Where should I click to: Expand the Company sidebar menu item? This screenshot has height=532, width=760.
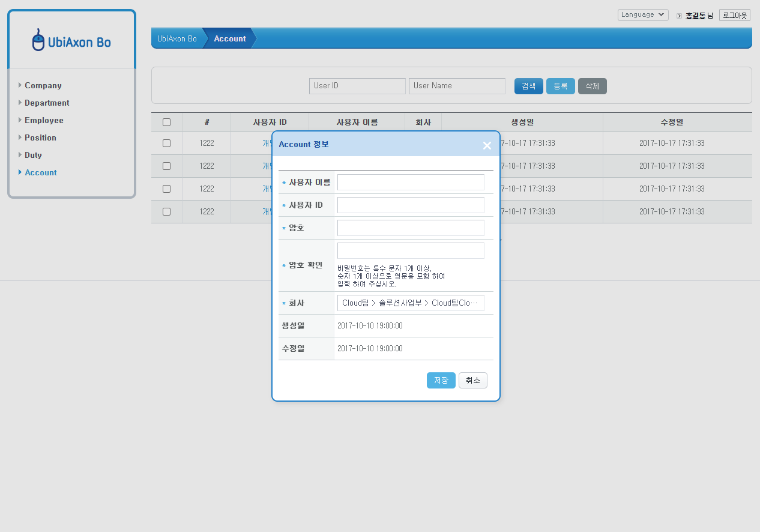pyautogui.click(x=43, y=85)
